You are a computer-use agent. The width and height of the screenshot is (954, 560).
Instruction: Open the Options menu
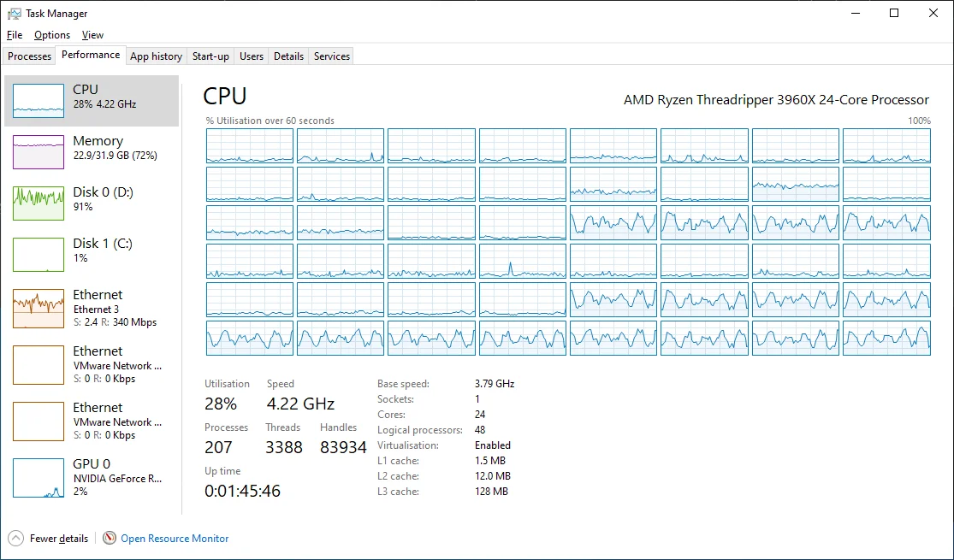tap(51, 35)
